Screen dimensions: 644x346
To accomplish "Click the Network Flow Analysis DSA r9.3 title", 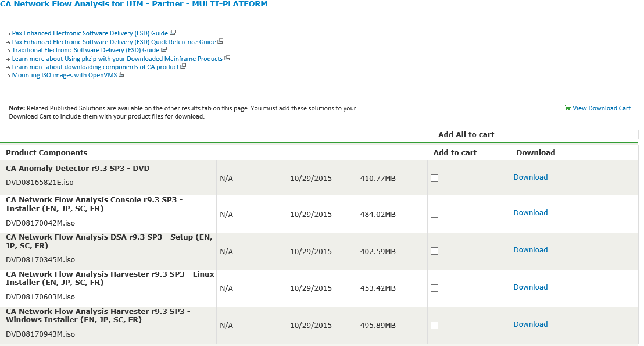I will click(109, 241).
